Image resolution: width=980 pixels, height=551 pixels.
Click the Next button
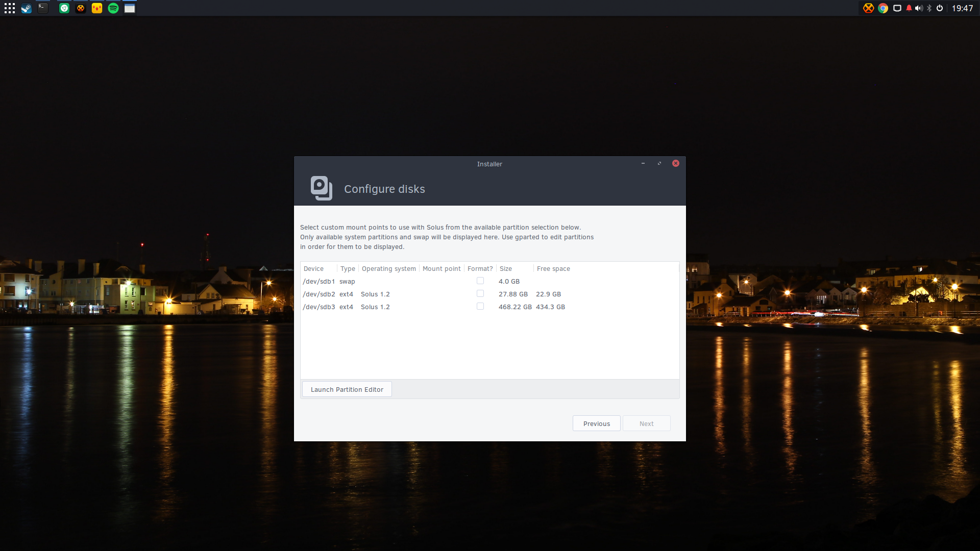point(647,423)
